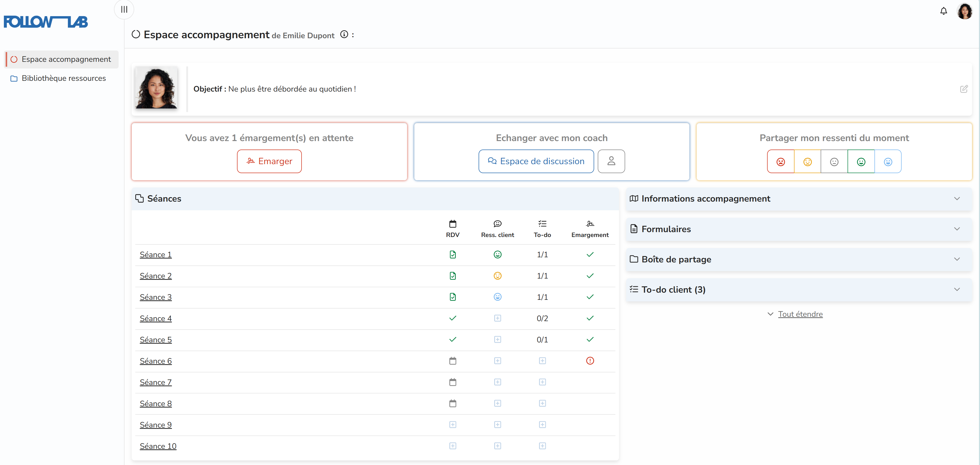Select the happy green smiley mood

[x=861, y=162]
